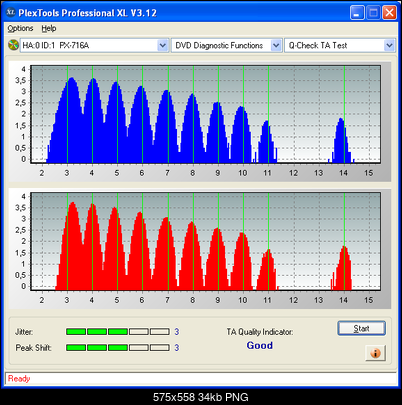
Task: Minimize the PlexTools window
Action: [x=357, y=13]
